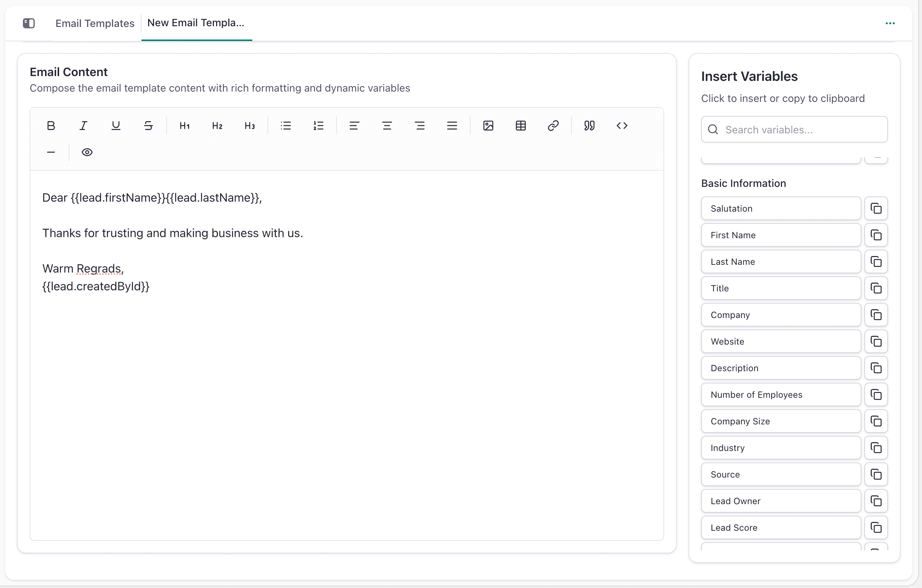Apply strikethrough formatting
The width and height of the screenshot is (922, 588).
(x=148, y=126)
